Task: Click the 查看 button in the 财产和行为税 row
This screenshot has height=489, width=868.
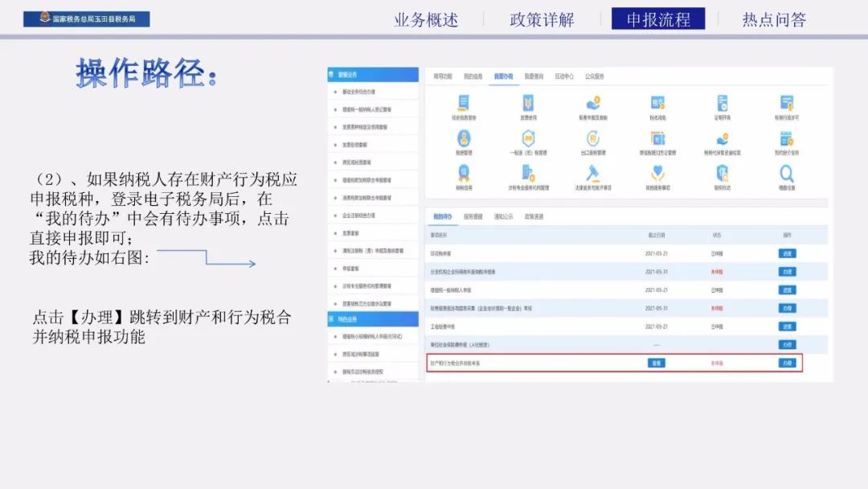Action: 657,364
